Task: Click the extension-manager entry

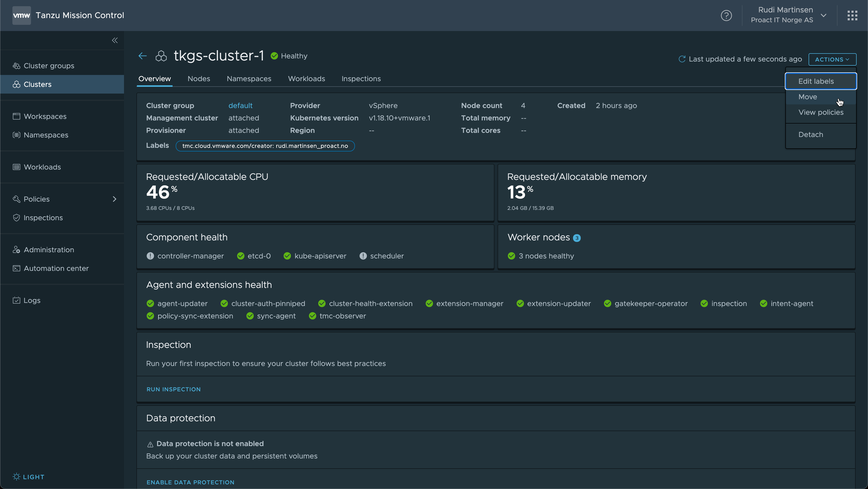Action: click(x=464, y=304)
